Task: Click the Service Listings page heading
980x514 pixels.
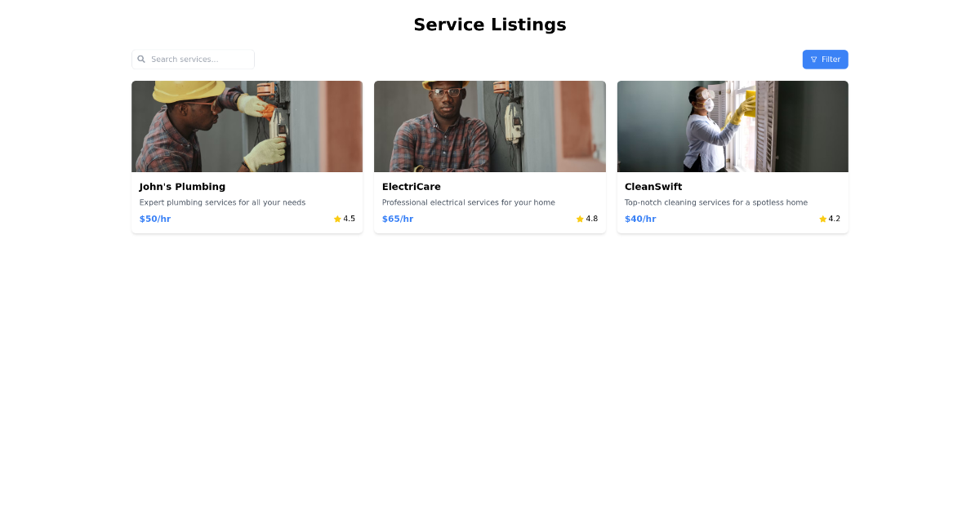Action: (490, 24)
